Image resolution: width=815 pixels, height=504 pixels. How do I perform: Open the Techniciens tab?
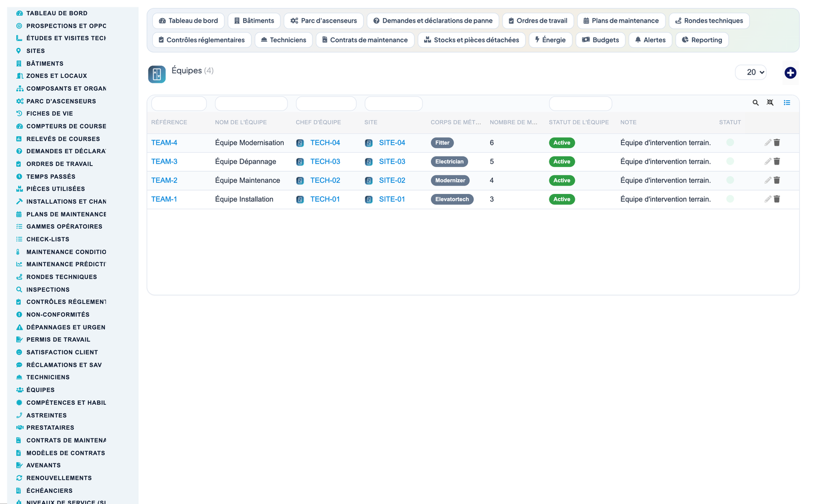coord(283,40)
